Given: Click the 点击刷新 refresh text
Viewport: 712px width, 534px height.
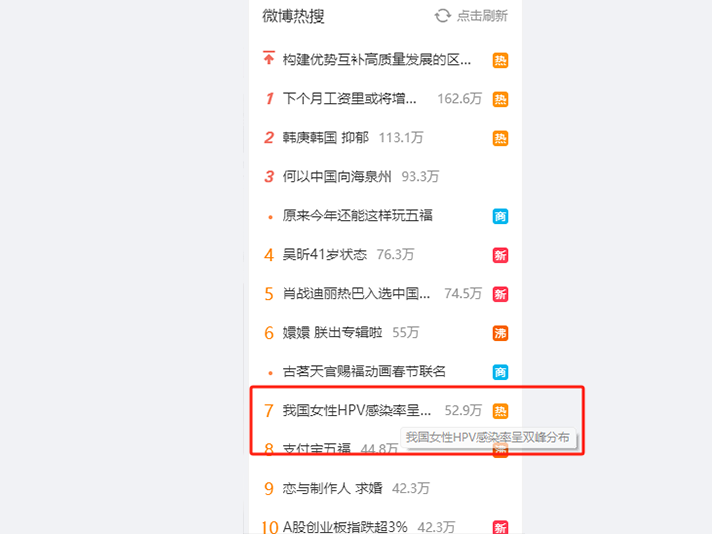Looking at the screenshot, I should pos(482,16).
